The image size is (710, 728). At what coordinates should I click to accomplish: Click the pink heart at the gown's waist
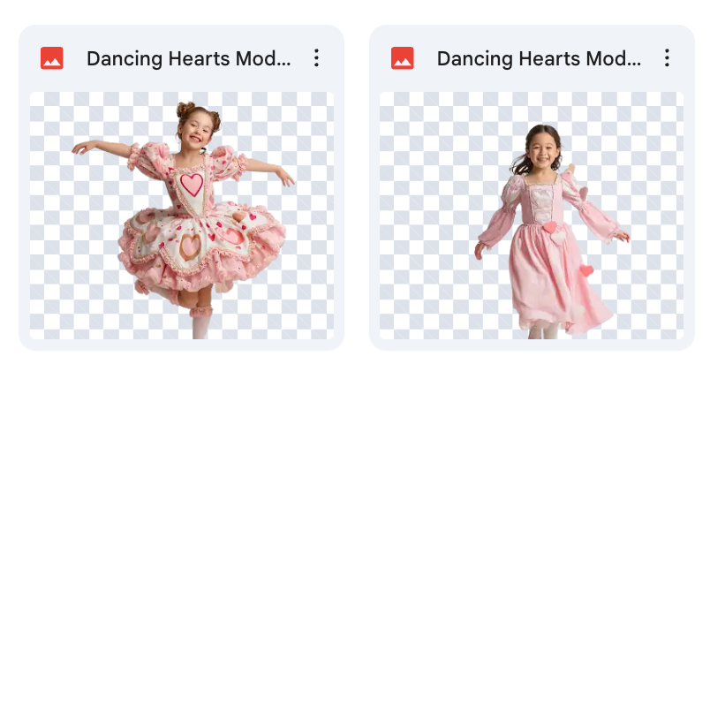tap(550, 227)
